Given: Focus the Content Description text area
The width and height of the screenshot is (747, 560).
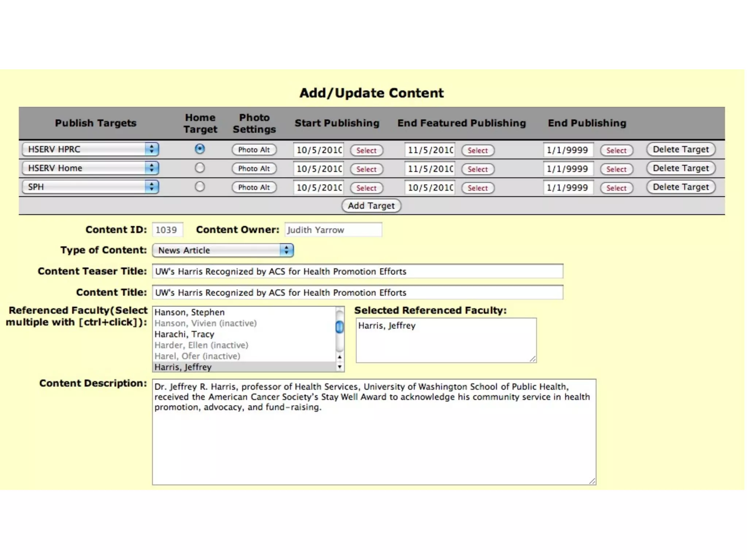Looking at the screenshot, I should (374, 437).
